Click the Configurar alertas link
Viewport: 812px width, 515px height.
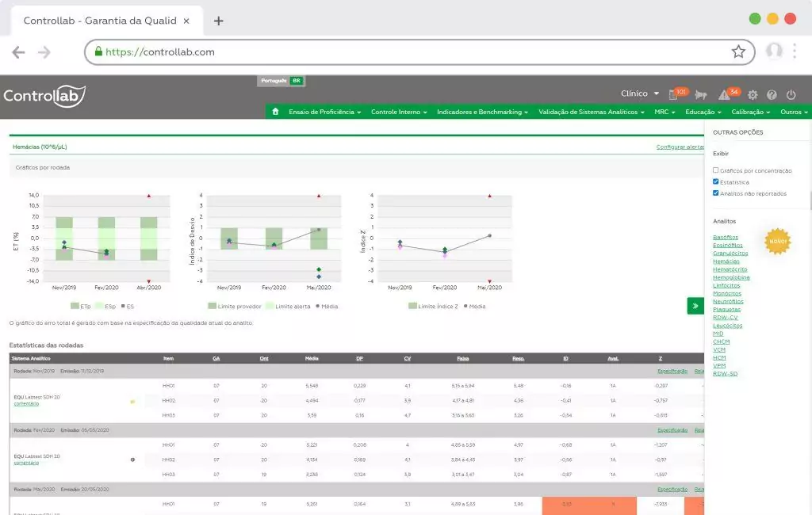pyautogui.click(x=680, y=147)
